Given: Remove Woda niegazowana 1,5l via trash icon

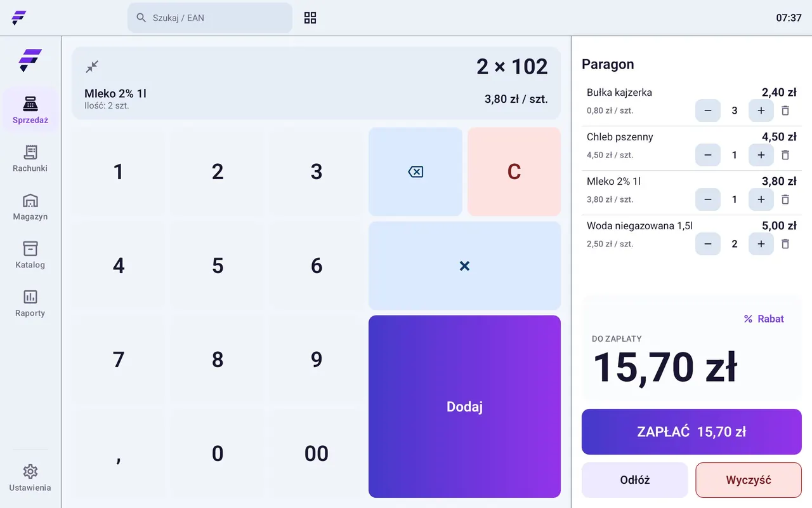Looking at the screenshot, I should [x=785, y=244].
